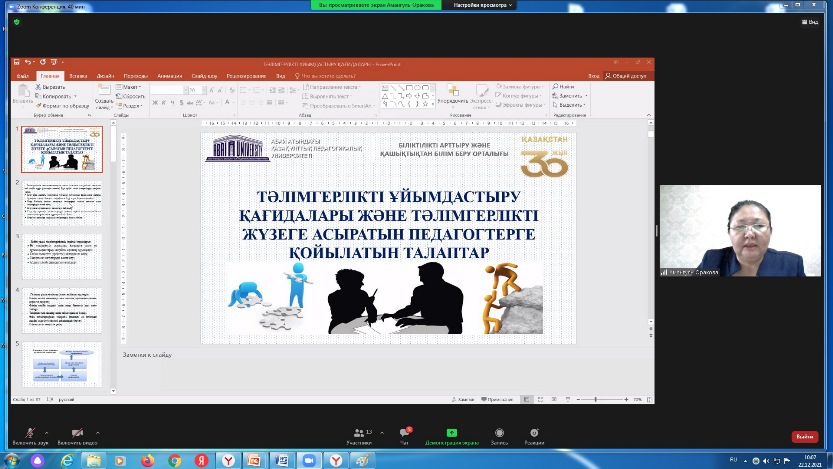Expand the View Options dropdown at top
This screenshot has height=469, width=833.
click(485, 5)
